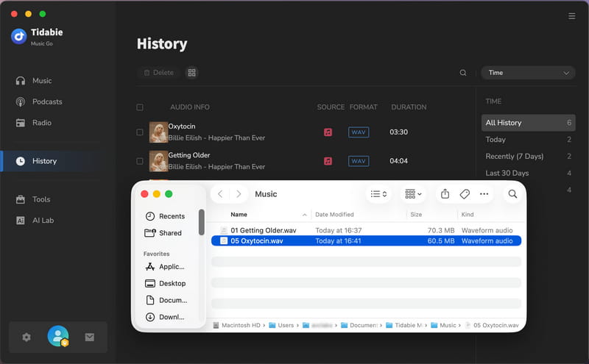
Task: Click the Apple Music source icon for Getting Older
Action: pyautogui.click(x=328, y=161)
